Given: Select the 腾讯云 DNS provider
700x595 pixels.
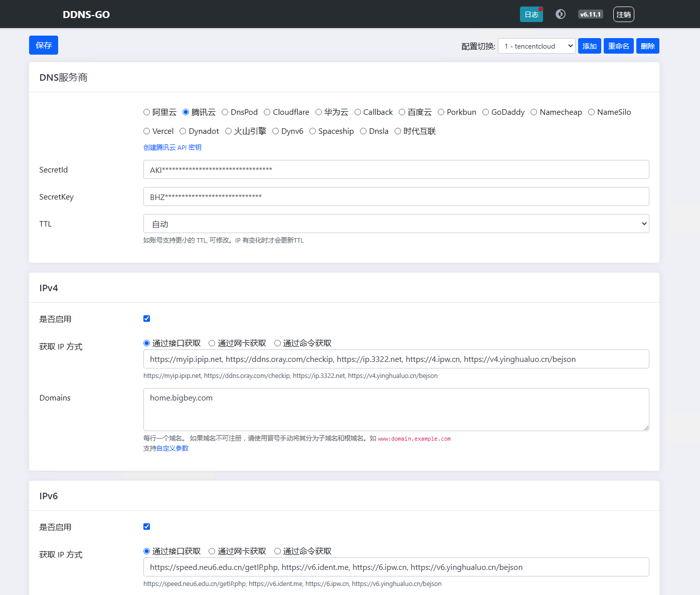Looking at the screenshot, I should coord(186,112).
